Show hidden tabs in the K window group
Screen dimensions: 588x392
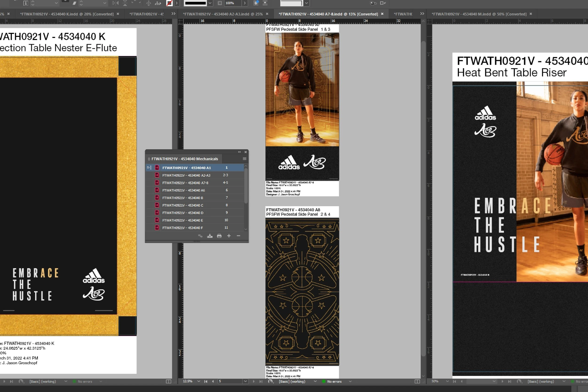click(x=173, y=14)
